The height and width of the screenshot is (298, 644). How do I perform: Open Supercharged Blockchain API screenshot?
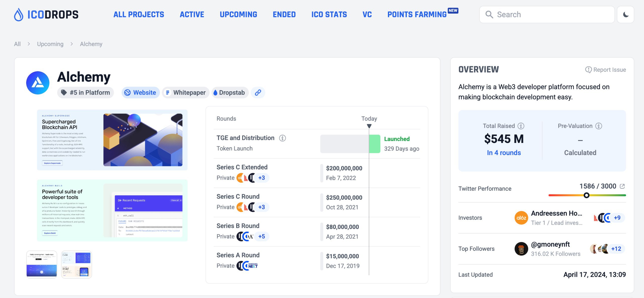coord(112,140)
